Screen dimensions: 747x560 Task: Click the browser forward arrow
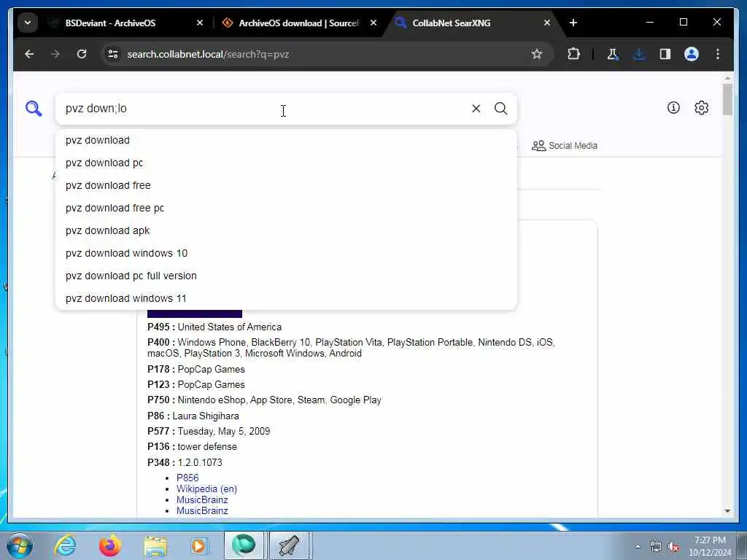(55, 54)
